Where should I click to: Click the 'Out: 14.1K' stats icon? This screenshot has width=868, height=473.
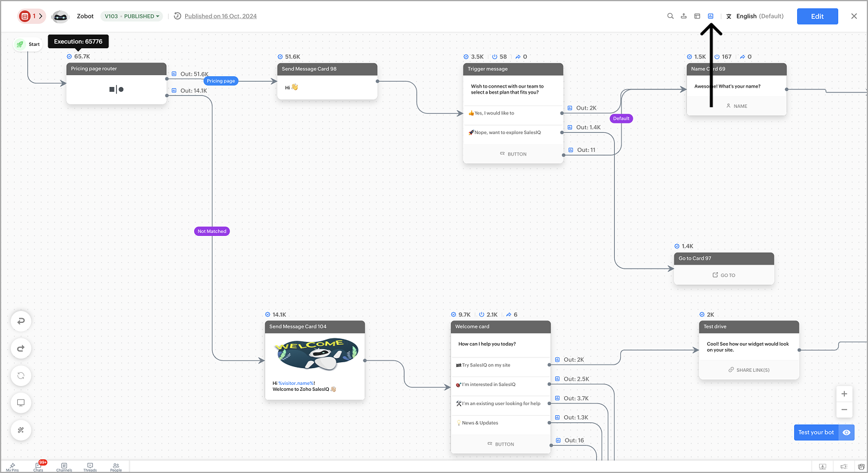(174, 91)
